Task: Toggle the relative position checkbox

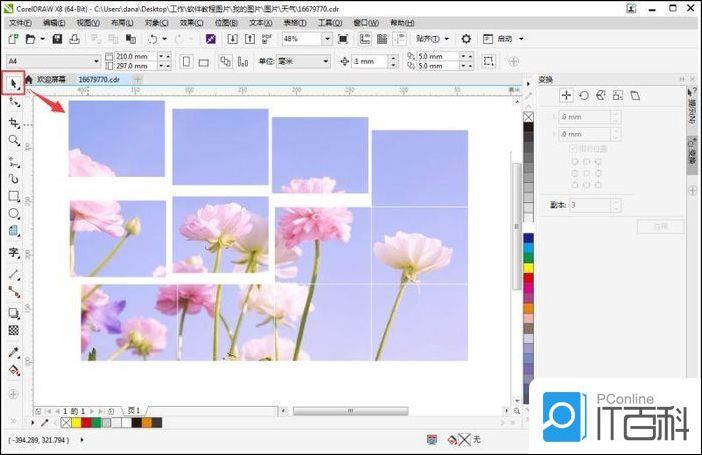Action: pos(574,149)
